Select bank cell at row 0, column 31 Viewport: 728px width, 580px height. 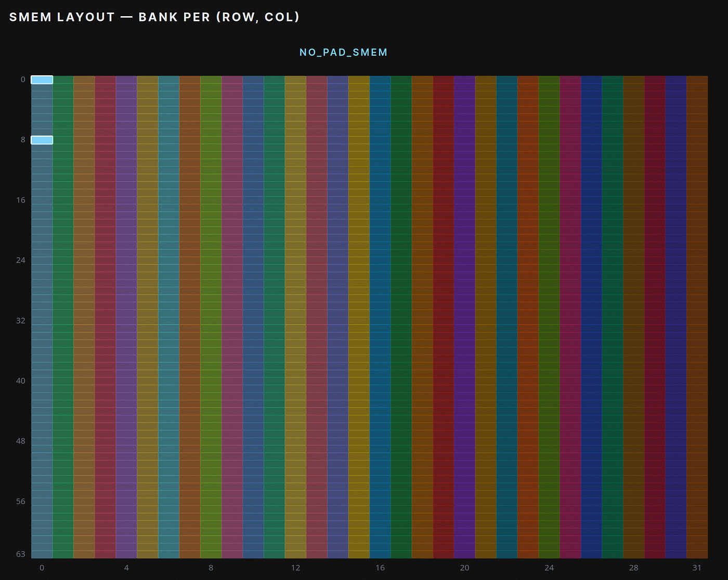click(697, 80)
